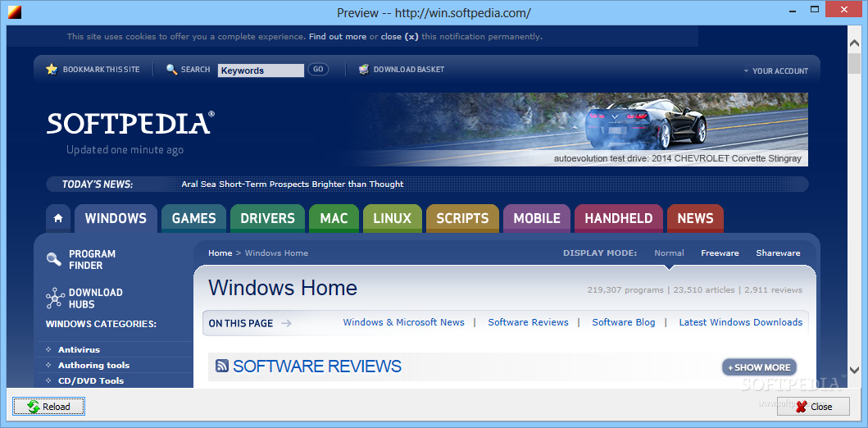Image resolution: width=868 pixels, height=428 pixels.
Task: Open the Aral Sea news headline
Action: click(293, 184)
